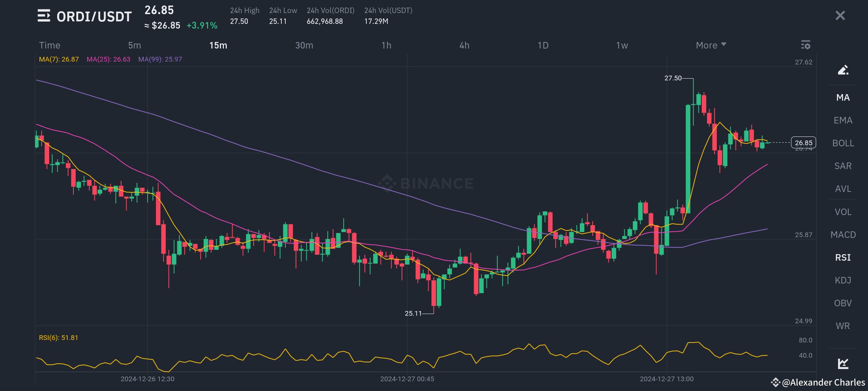Select the 5m interval tab
The image size is (868, 391).
[x=134, y=46]
